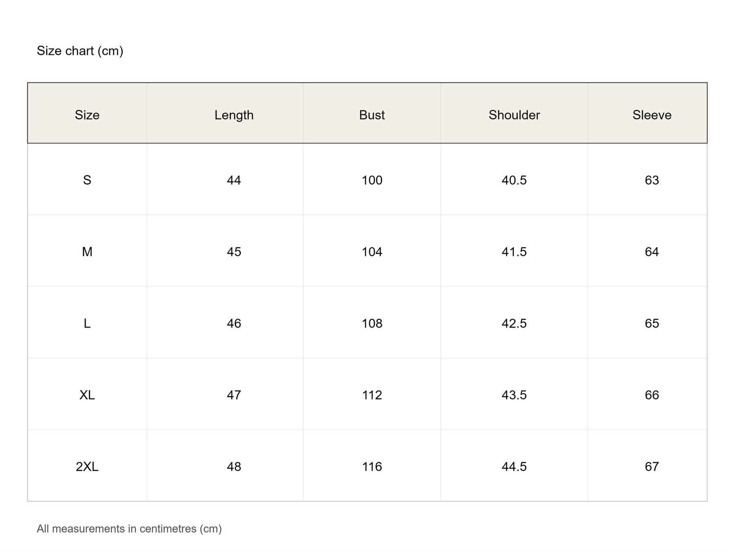Click the S size row label
The image size is (744, 560).
pyautogui.click(x=87, y=179)
